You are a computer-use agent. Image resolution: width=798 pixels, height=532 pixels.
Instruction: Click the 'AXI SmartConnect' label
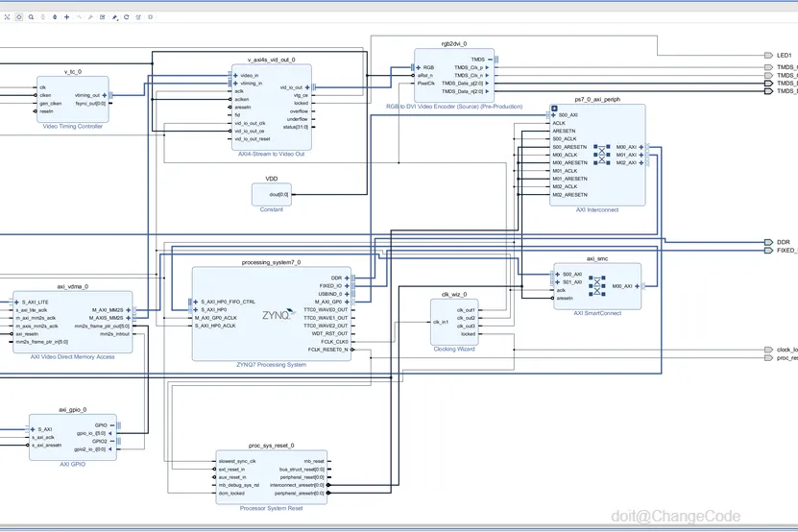click(x=597, y=313)
